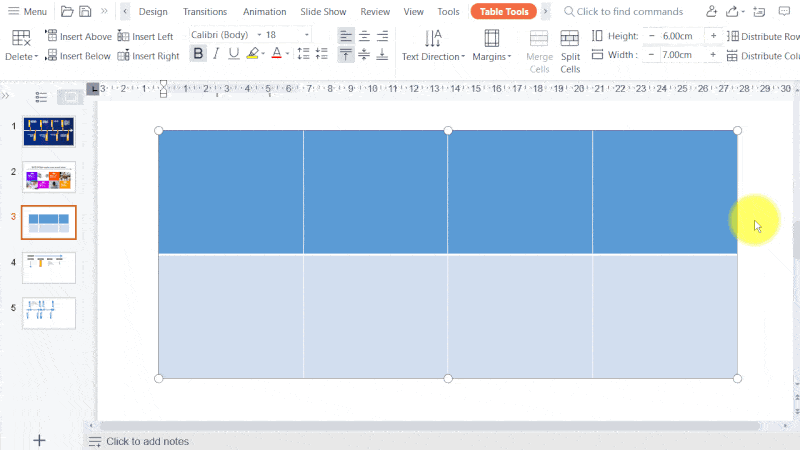Align text left

pos(345,36)
